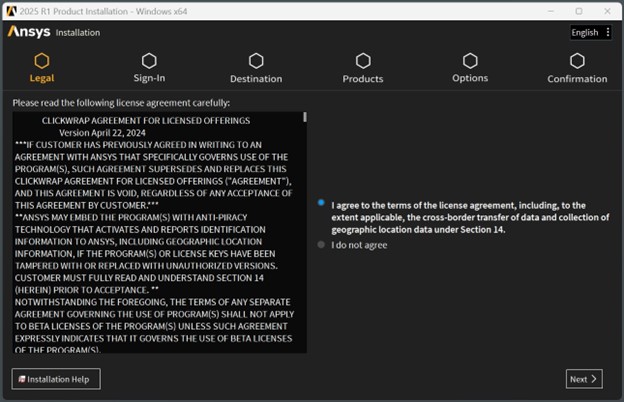Proceed with the Next button
The height and width of the screenshot is (402, 624).
tap(584, 379)
